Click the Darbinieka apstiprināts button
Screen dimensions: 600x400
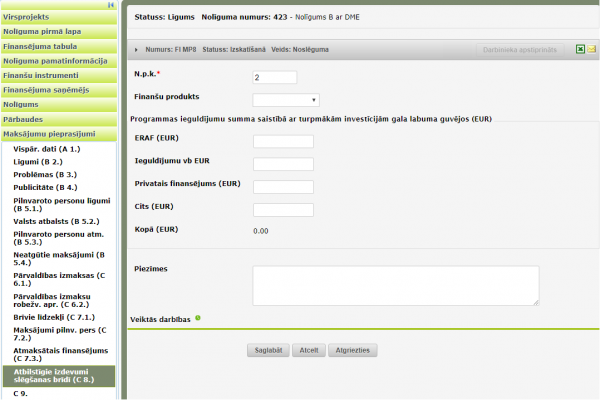pos(522,48)
